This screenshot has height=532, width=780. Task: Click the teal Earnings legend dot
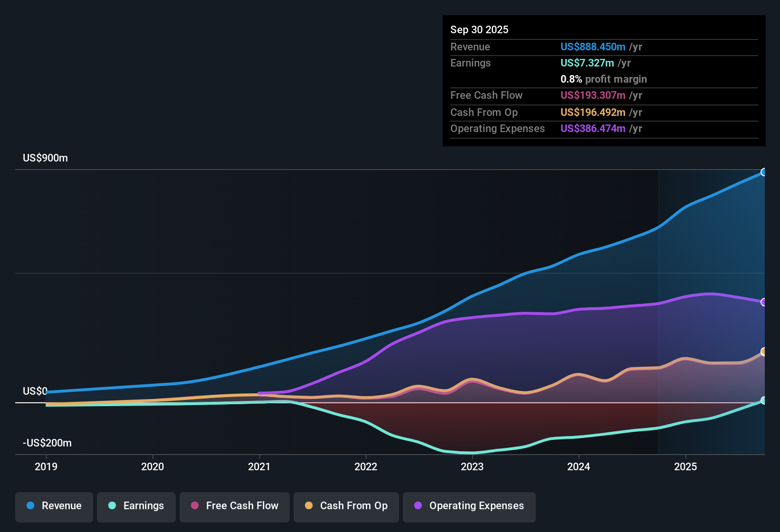(112, 506)
